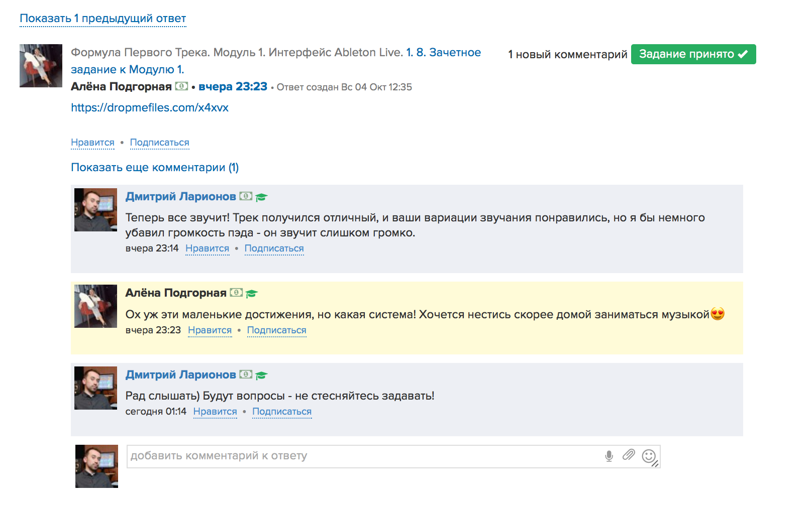Like Алёна's answer via 'Нравится'
The height and width of the screenshot is (505, 812).
[x=92, y=143]
